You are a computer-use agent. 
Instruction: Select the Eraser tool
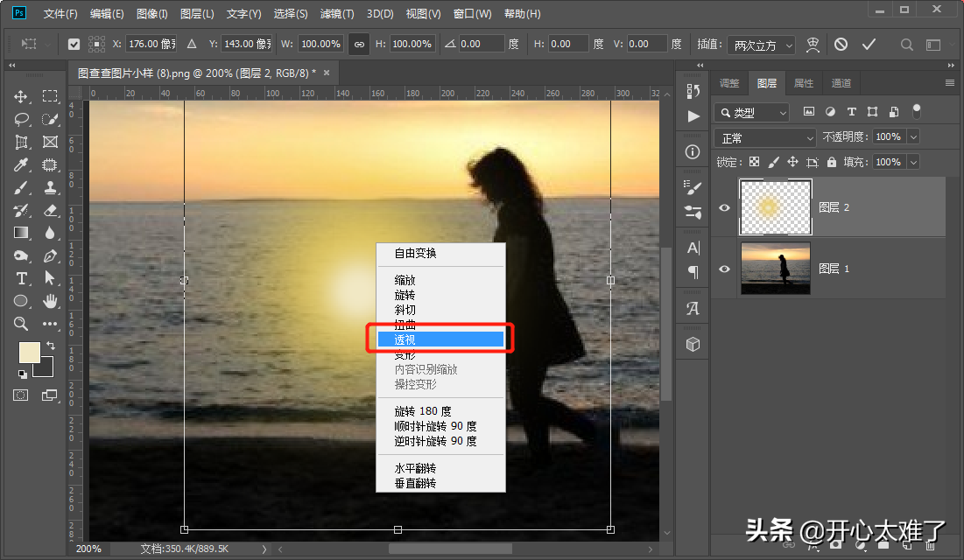(50, 210)
